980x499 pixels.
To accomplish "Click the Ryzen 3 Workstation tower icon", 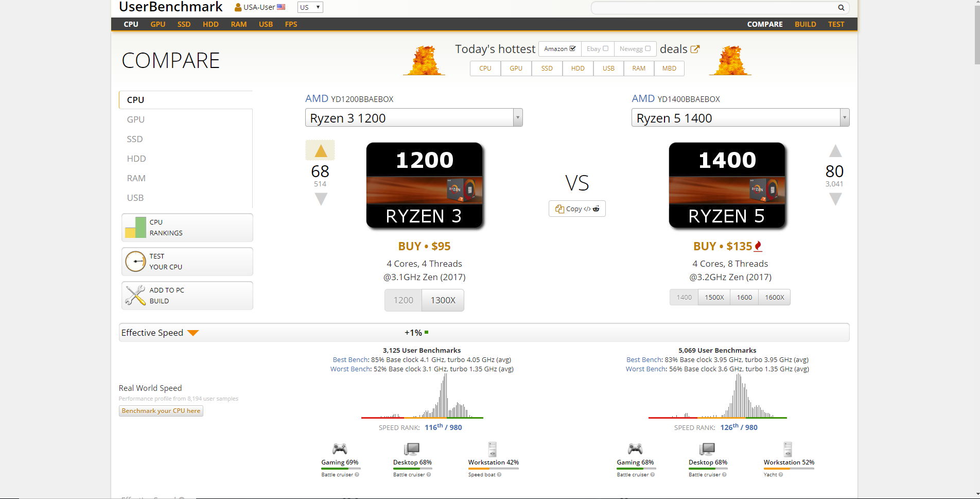I will pos(493,449).
